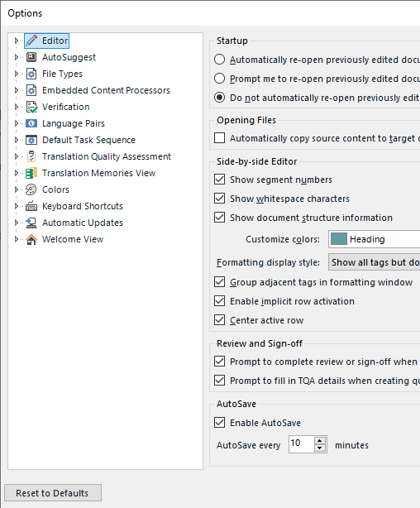
Task: Click the Welcome View house icon
Action: [x=31, y=239]
